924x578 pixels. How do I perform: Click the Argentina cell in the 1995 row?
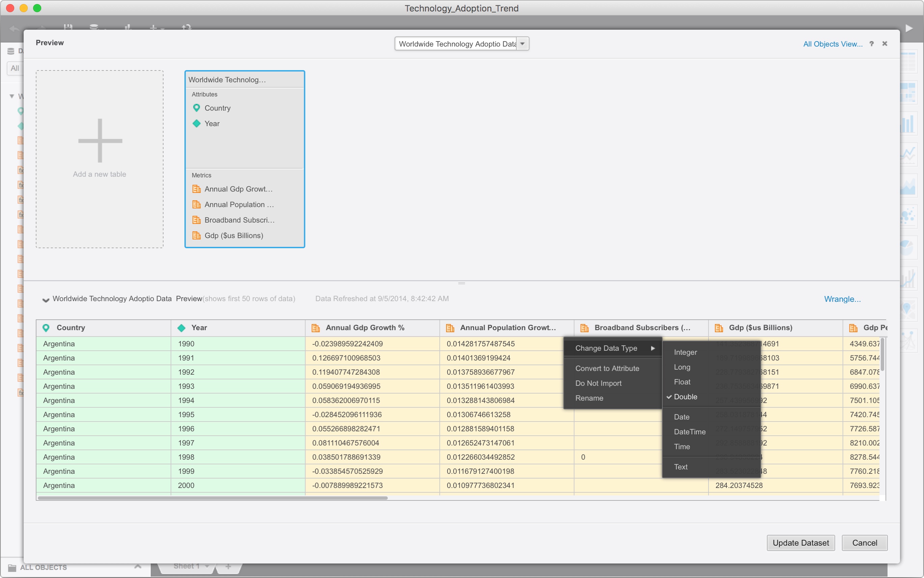click(104, 414)
